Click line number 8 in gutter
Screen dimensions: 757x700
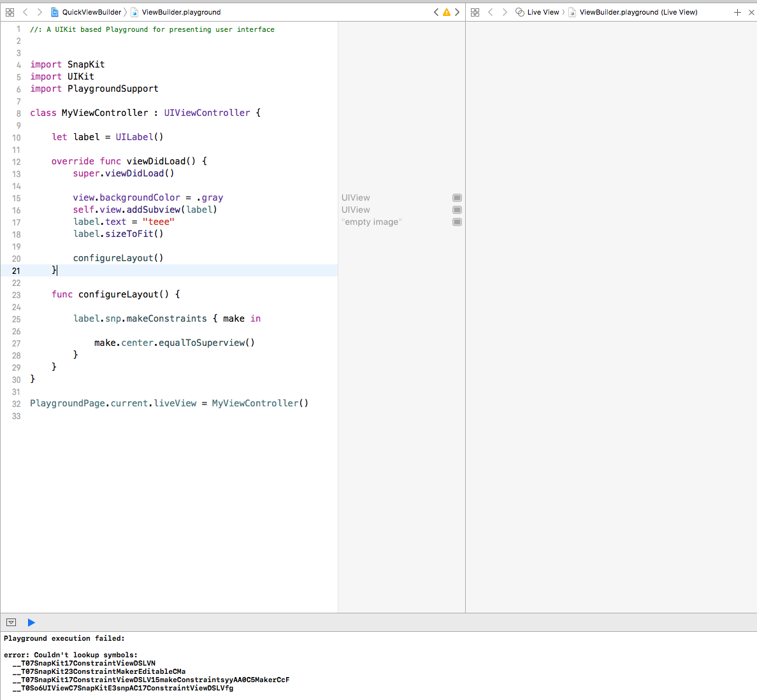[x=18, y=113]
